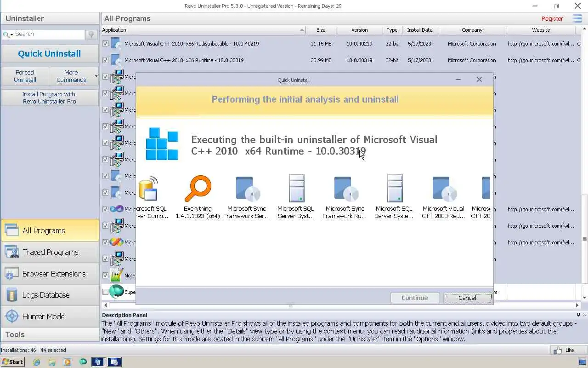Open Windows Explorer folder icon on taskbar
This screenshot has width=588, height=368.
click(x=52, y=362)
